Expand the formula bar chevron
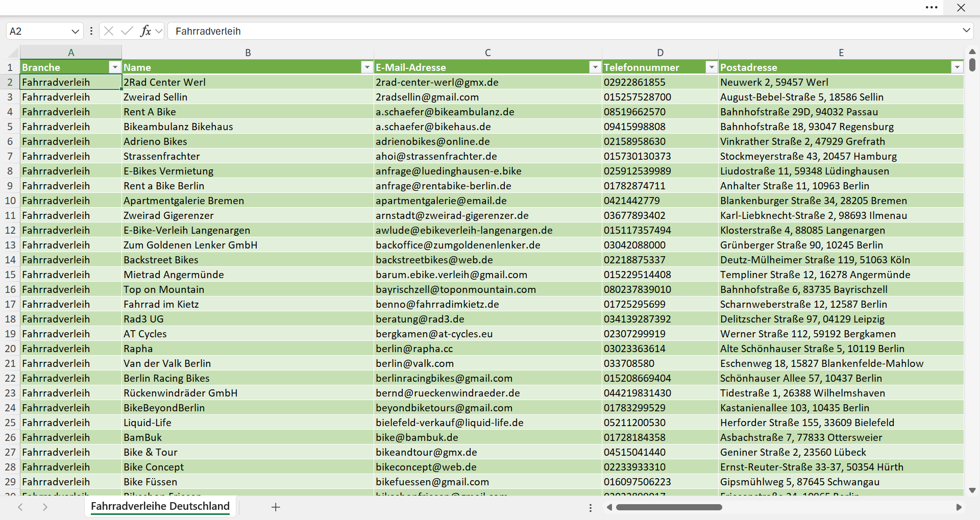The image size is (980, 520). click(x=966, y=30)
